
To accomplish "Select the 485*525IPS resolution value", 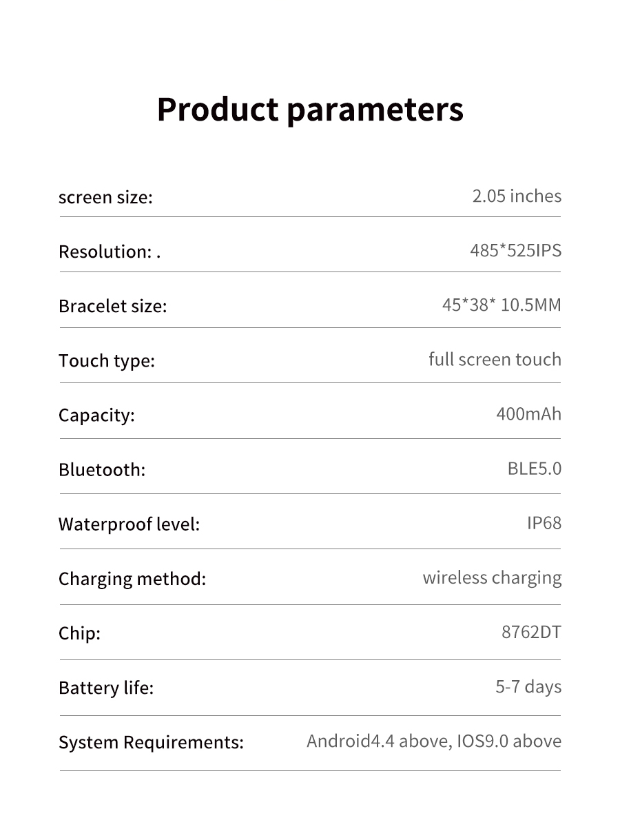I will coord(515,251).
